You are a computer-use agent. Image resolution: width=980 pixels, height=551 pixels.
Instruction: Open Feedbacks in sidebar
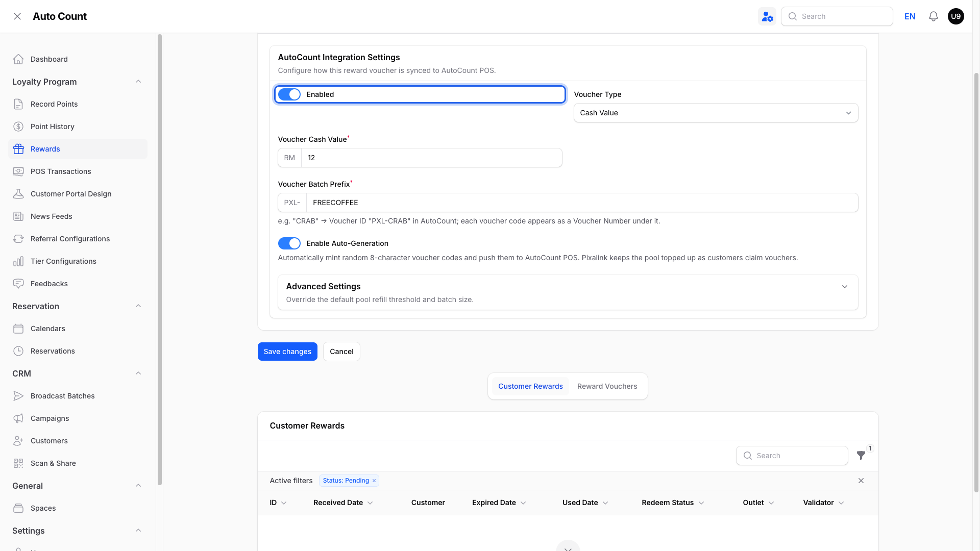tap(78, 284)
